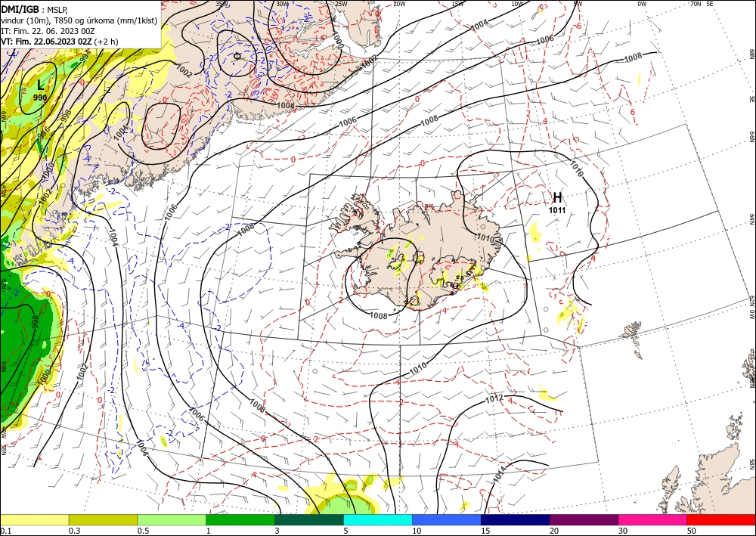Select the green 1 mm legend swatch
756x536 pixels.
240,519
